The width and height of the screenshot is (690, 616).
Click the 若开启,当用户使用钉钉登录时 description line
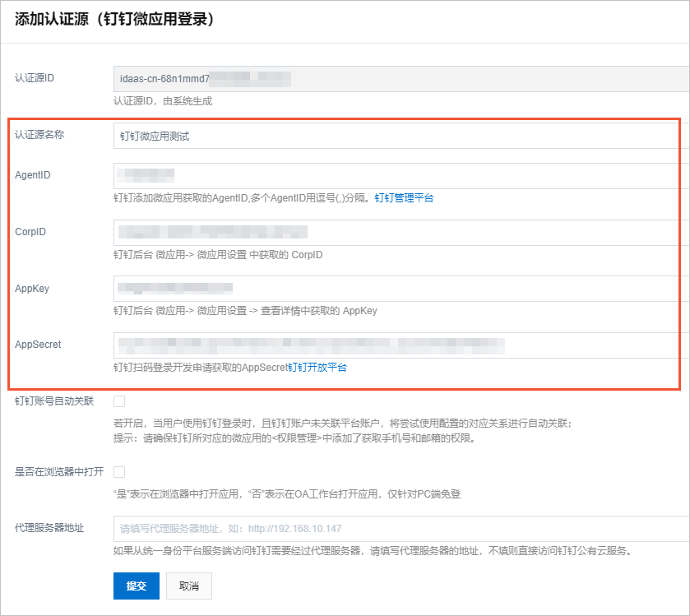pos(343,424)
